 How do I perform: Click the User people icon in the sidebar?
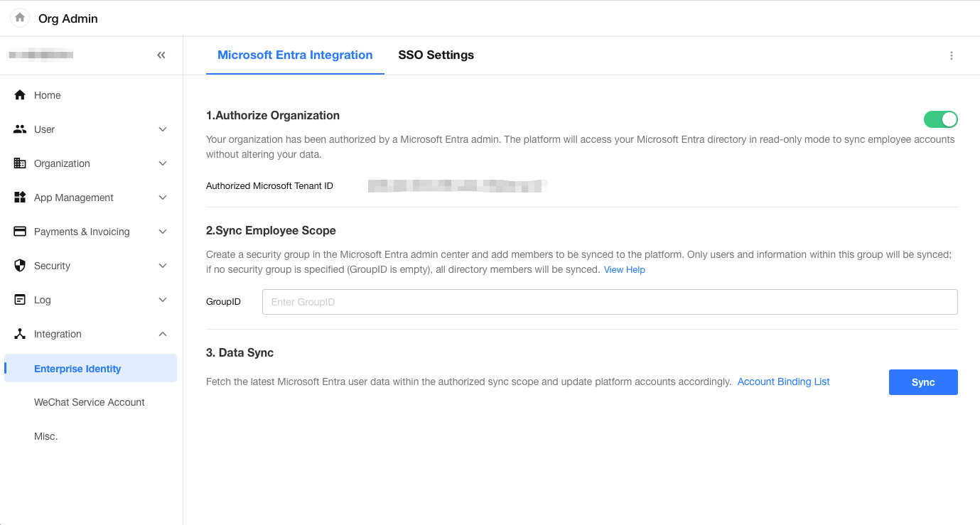20,129
